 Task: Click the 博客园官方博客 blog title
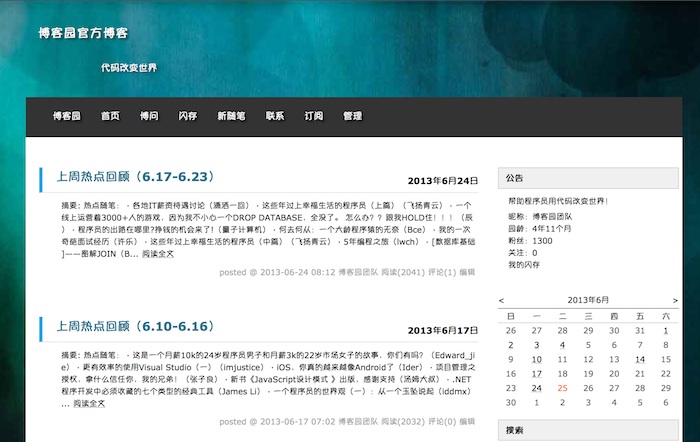[83, 33]
